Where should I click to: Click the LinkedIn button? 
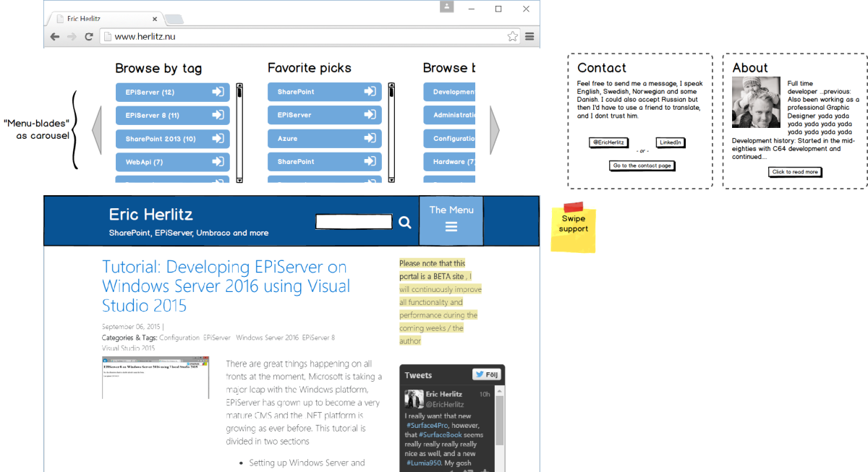tap(671, 142)
